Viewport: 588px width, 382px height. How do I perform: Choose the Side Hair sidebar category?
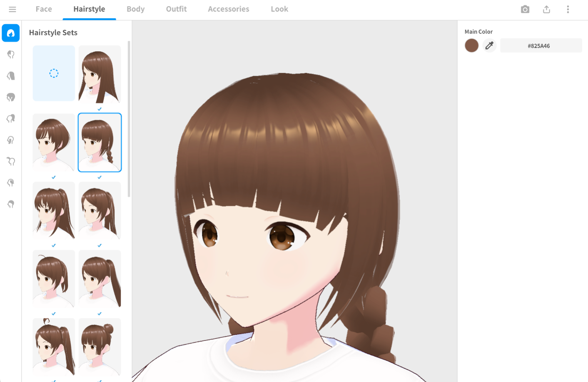[x=11, y=140]
